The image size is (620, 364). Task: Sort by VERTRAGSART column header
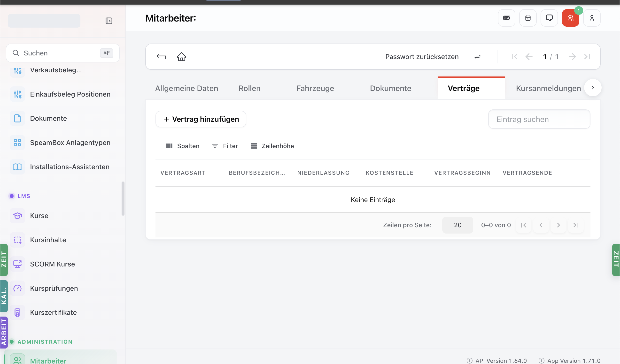coord(183,173)
